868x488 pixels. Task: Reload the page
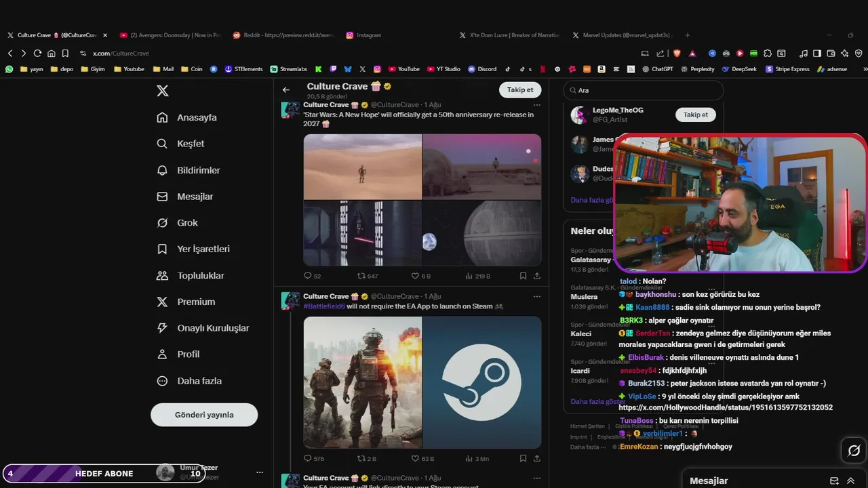point(37,53)
